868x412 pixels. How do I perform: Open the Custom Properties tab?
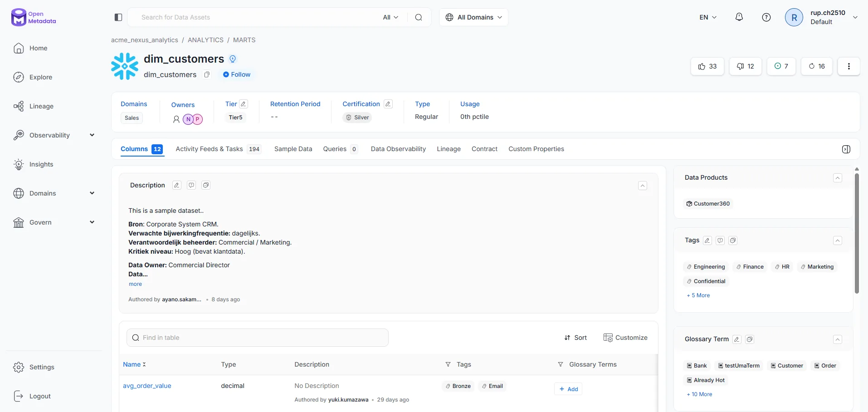click(536, 149)
